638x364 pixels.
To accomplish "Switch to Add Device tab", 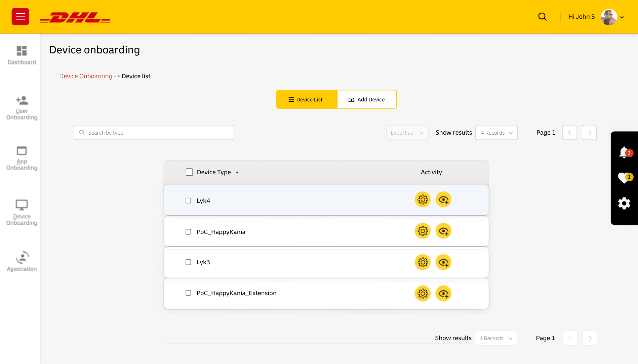I will click(366, 99).
